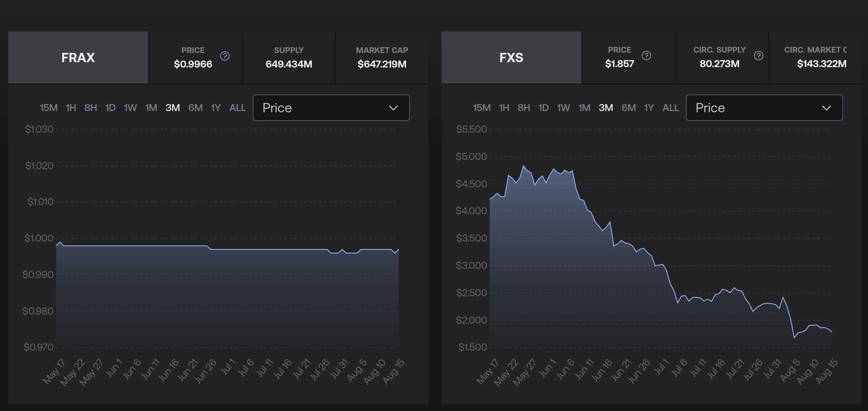Select 1D range on FRAX chart
This screenshot has width=868, height=411.
pyautogui.click(x=110, y=108)
